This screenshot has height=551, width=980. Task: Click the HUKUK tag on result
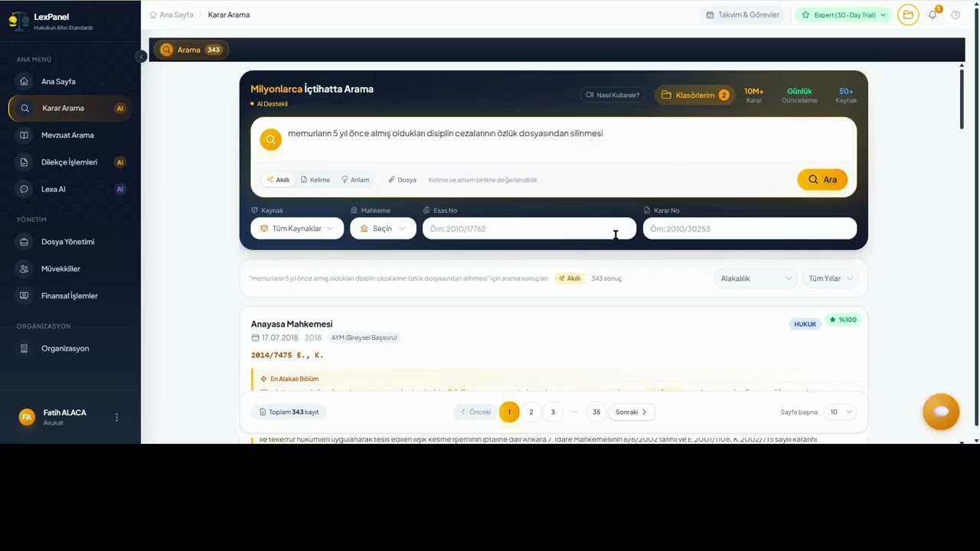[x=805, y=324]
